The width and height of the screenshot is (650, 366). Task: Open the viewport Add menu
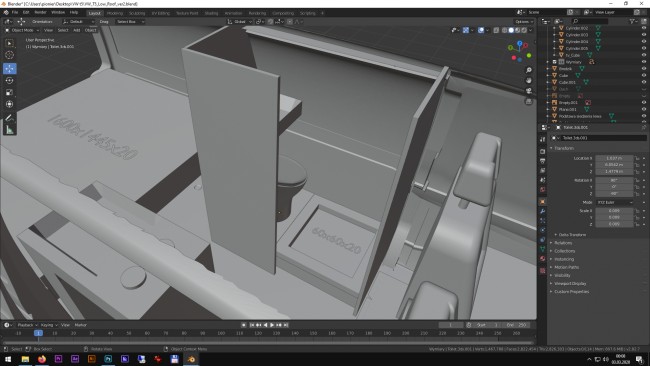pyautogui.click(x=76, y=30)
